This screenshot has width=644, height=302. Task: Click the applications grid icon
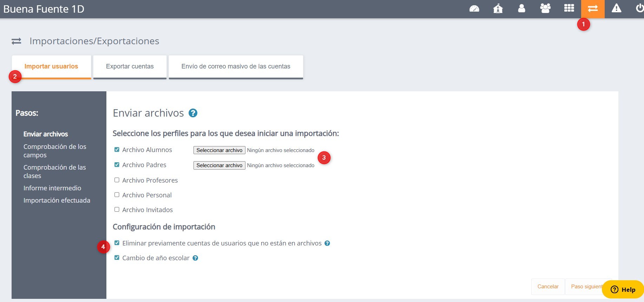click(x=569, y=9)
